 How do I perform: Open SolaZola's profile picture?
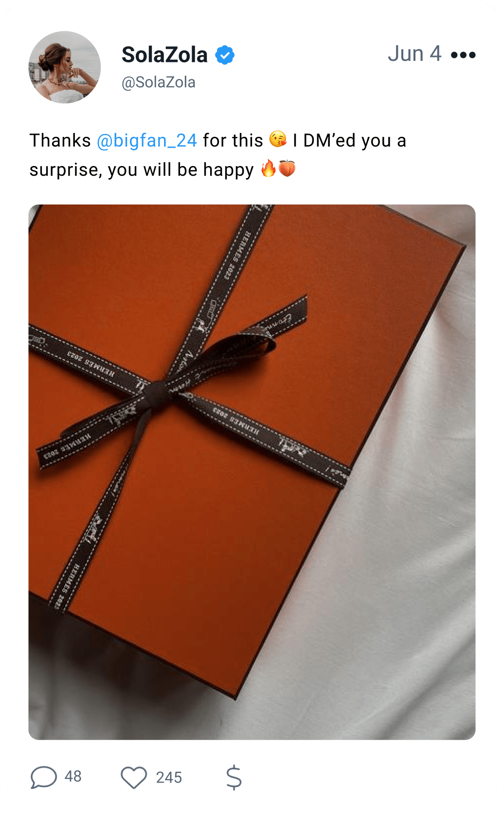tap(65, 67)
